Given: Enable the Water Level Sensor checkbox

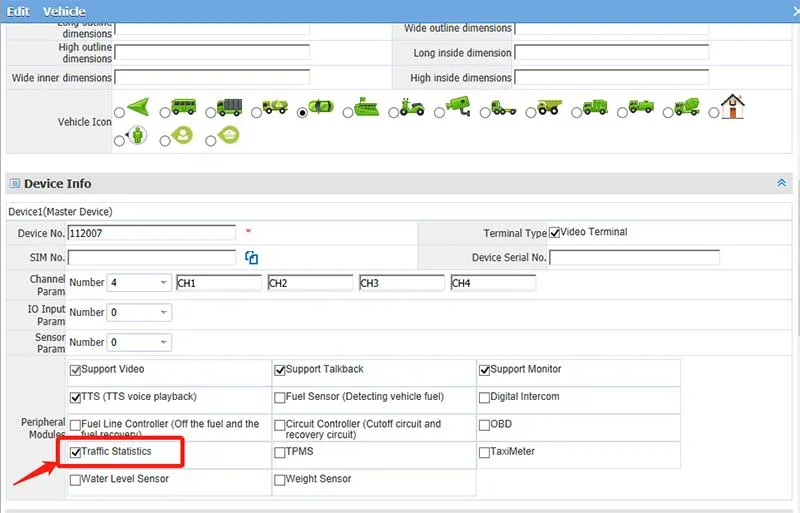Looking at the screenshot, I should click(x=76, y=480).
